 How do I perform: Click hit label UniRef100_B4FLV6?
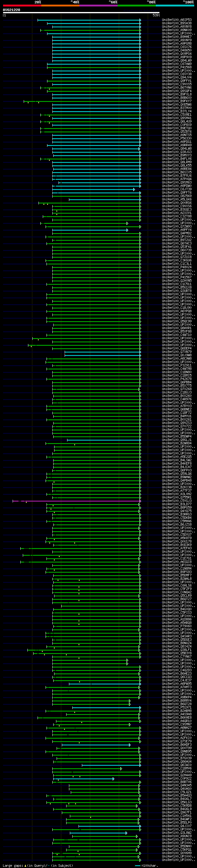(177, 159)
